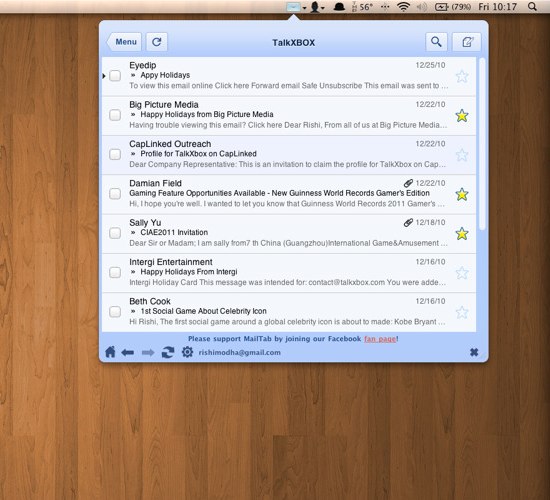
Task: Open the Appy Holidays message
Action: (165, 75)
